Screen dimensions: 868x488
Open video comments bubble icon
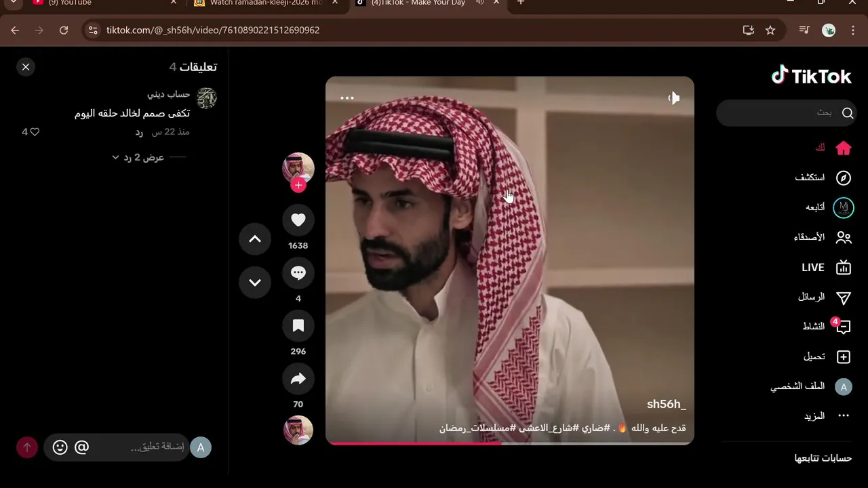pyautogui.click(x=298, y=272)
